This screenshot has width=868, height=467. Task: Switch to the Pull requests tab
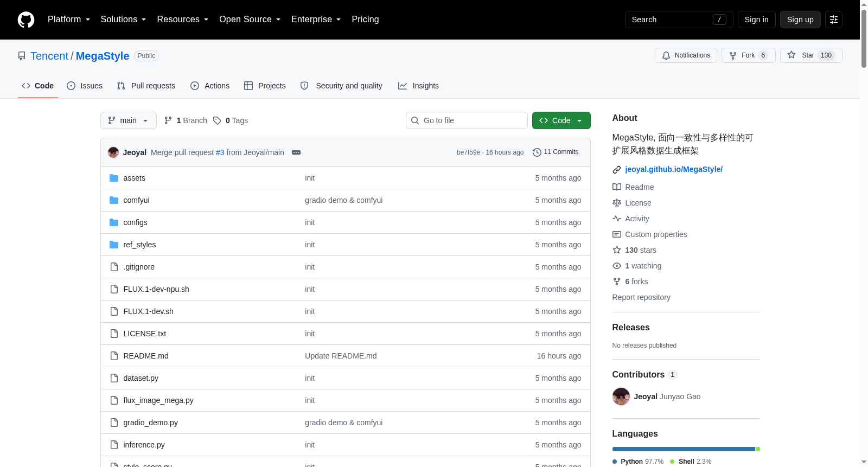click(x=146, y=86)
